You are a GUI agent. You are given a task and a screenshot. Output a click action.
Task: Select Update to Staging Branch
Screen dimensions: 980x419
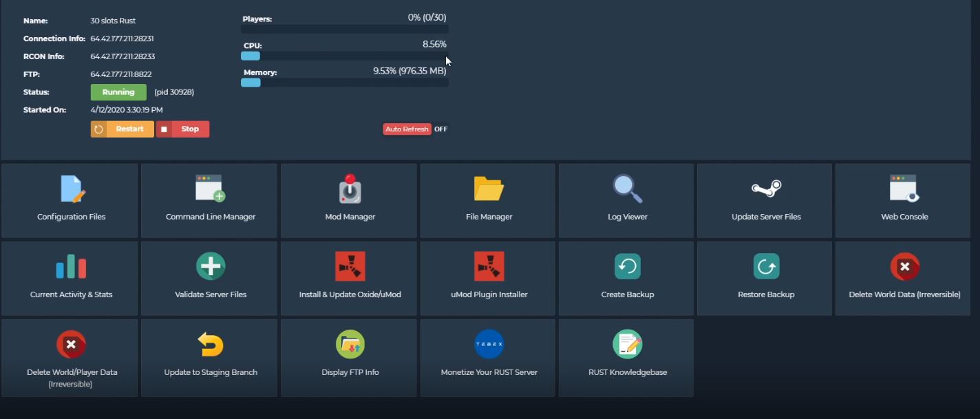209,357
